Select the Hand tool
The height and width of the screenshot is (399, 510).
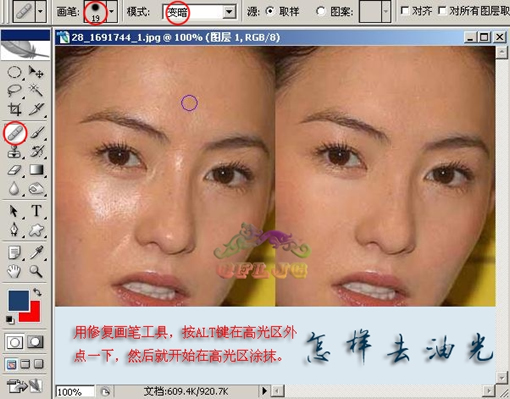[x=14, y=271]
